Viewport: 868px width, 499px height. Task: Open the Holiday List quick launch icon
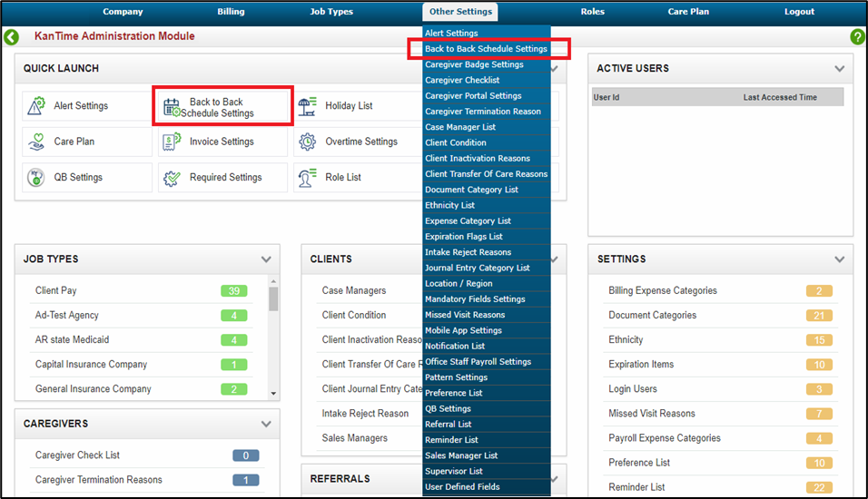[308, 106]
